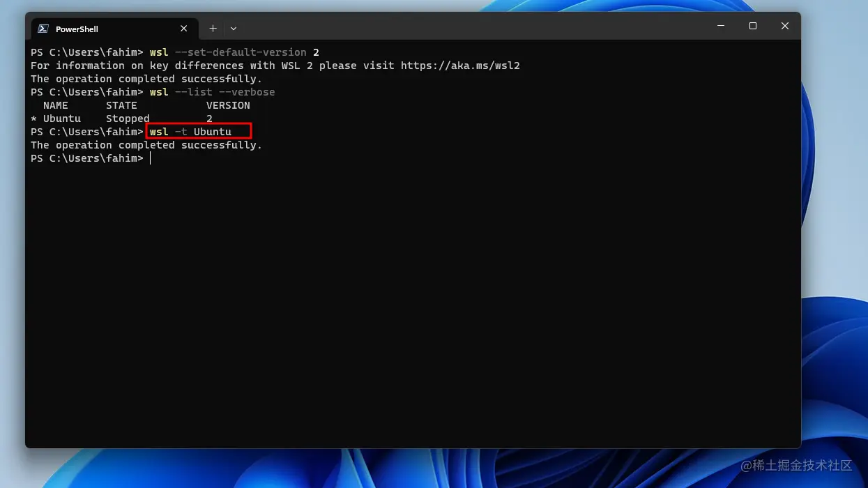Close the PowerShell tab
The width and height of the screenshot is (868, 488).
coord(184,29)
